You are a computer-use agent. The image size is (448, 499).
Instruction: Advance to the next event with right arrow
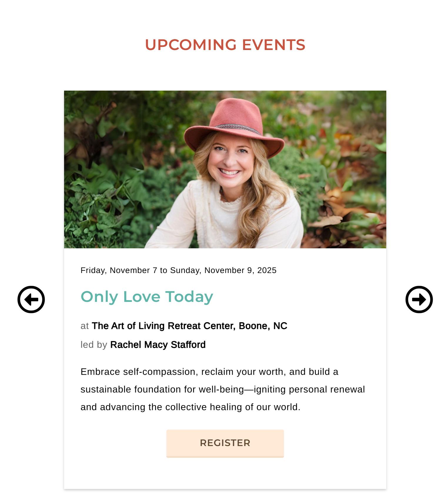pos(419,300)
